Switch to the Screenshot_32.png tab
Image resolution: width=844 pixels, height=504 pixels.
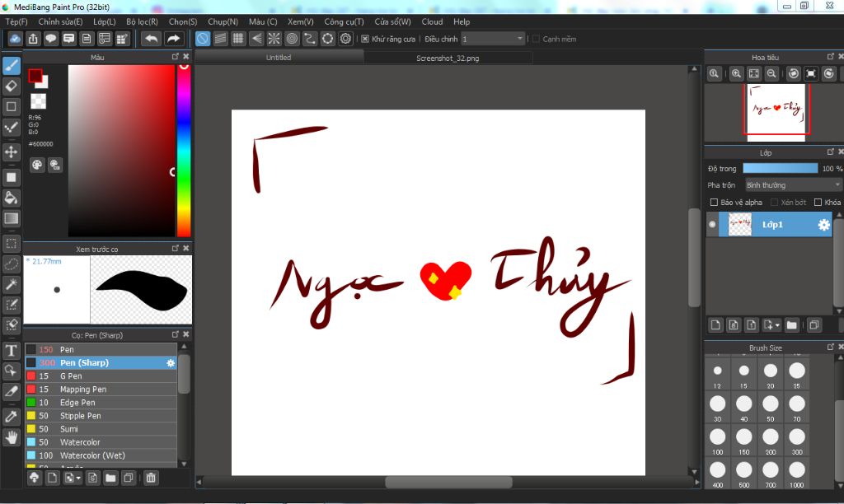(448, 58)
